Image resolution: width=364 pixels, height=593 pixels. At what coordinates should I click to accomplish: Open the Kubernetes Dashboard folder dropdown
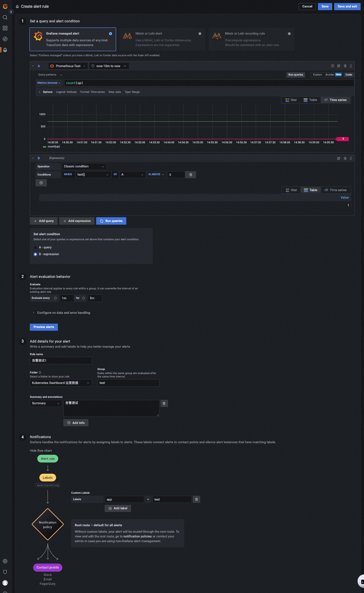61,383
